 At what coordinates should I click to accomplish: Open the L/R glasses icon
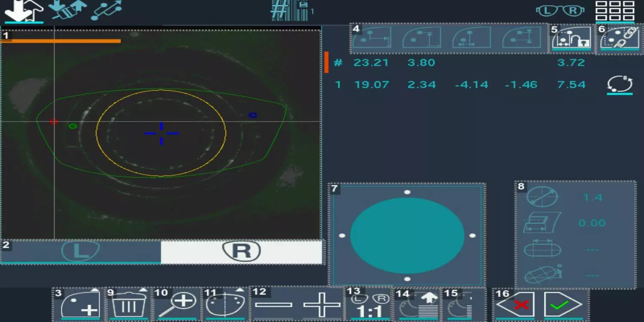click(x=560, y=11)
